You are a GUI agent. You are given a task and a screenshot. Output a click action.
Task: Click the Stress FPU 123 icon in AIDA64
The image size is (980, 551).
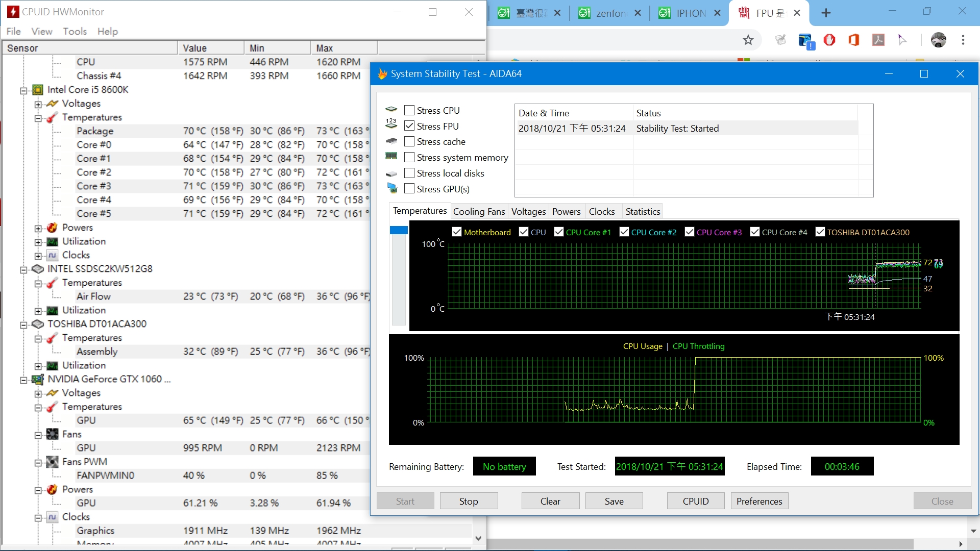click(x=391, y=123)
